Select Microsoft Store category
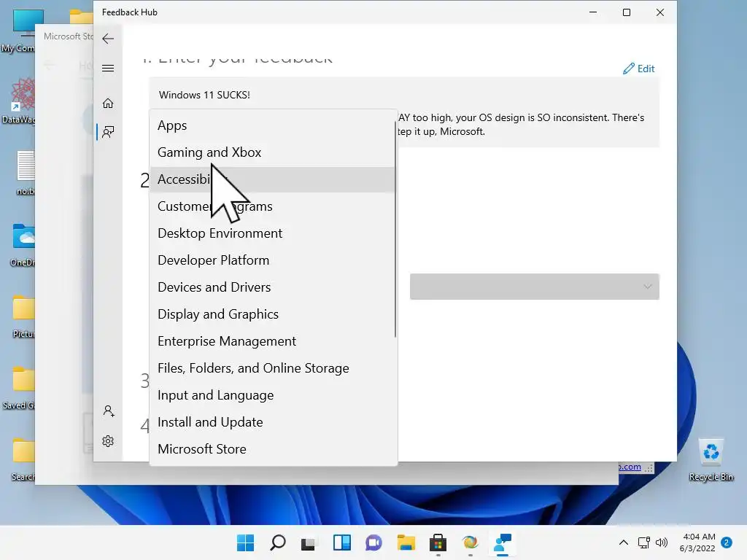Image resolution: width=747 pixels, height=560 pixels. (273, 449)
